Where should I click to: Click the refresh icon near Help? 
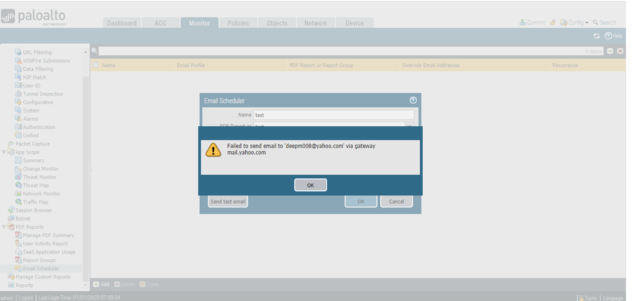click(596, 36)
